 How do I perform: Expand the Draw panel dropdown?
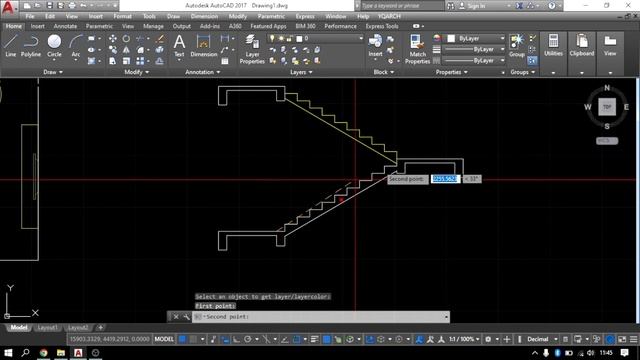point(53,72)
